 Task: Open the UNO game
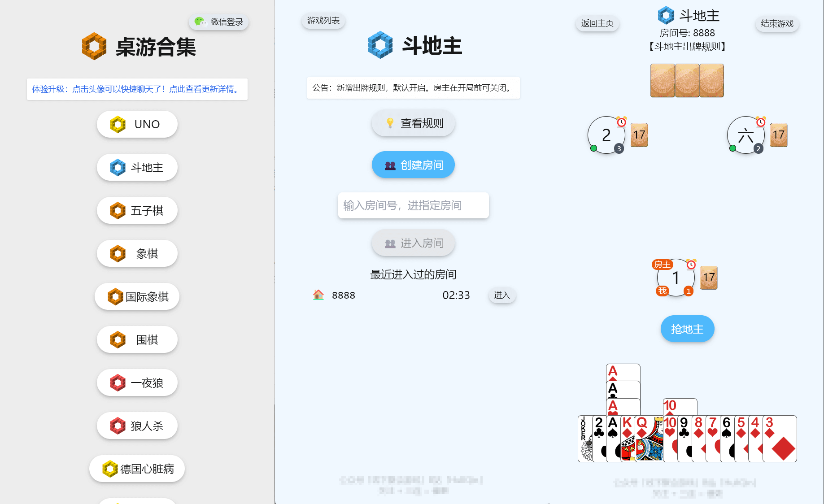137,124
